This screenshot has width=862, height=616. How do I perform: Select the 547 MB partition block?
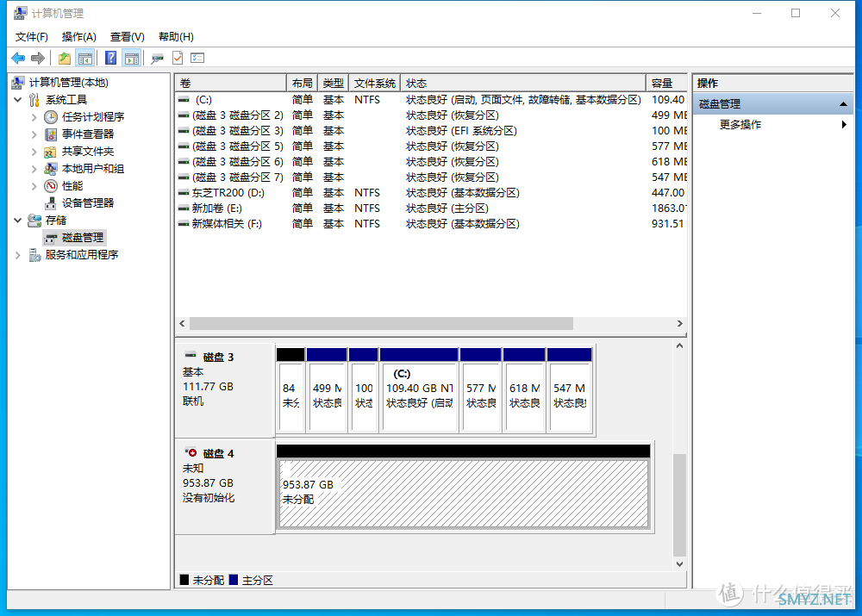point(570,390)
